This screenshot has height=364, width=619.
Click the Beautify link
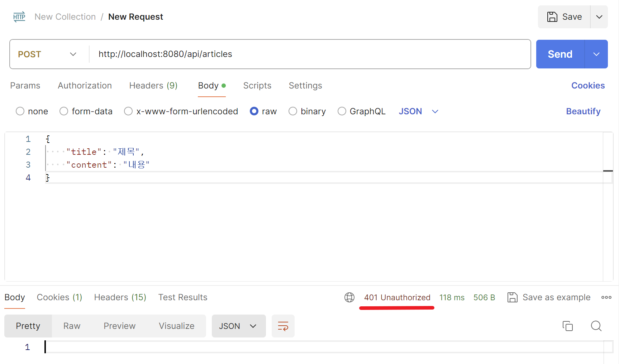click(583, 111)
